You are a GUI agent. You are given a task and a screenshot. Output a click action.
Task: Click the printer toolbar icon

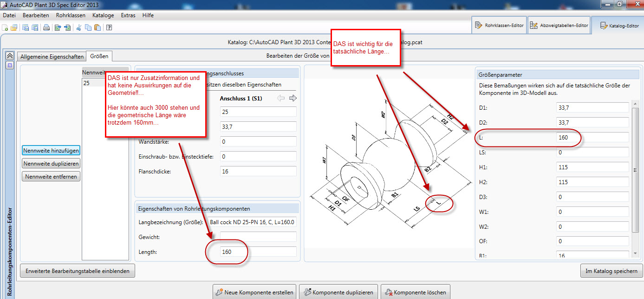(46, 27)
